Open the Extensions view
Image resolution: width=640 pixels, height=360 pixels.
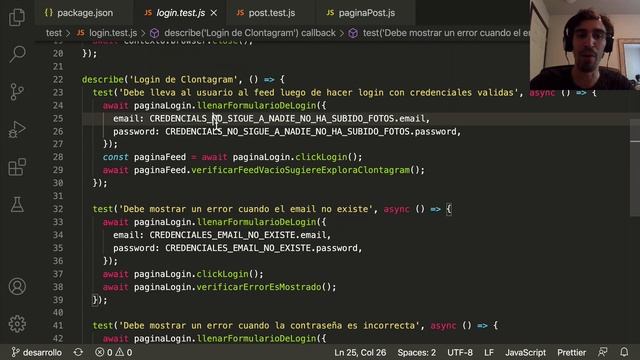17,167
